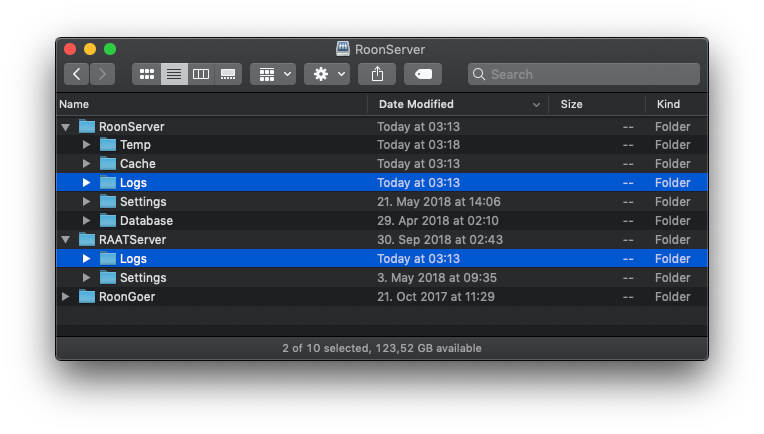Sort by Name column header
Image resolution: width=764 pixels, height=434 pixels.
pos(211,104)
